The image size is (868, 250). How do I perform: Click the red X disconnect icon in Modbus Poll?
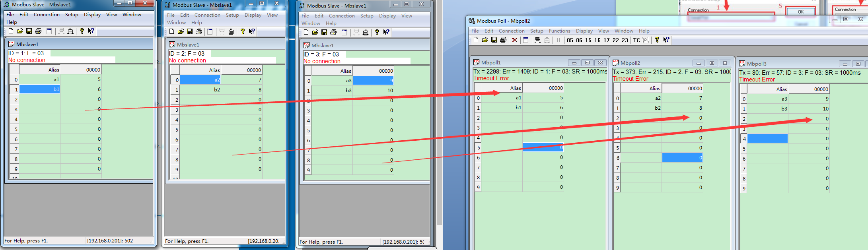[x=514, y=40]
